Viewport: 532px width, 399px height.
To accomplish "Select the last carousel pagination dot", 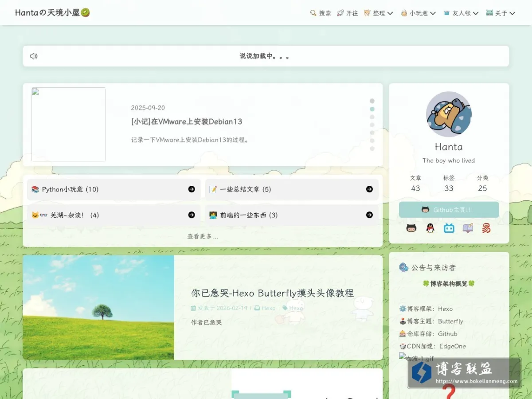I will pyautogui.click(x=372, y=149).
